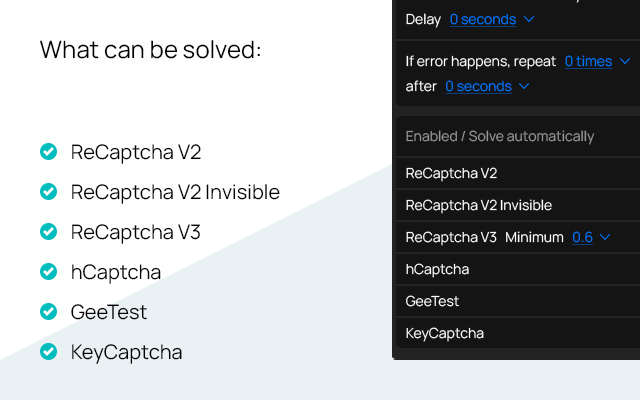
Task: Toggle hCaptcha in the enabled list
Action: coord(437,269)
